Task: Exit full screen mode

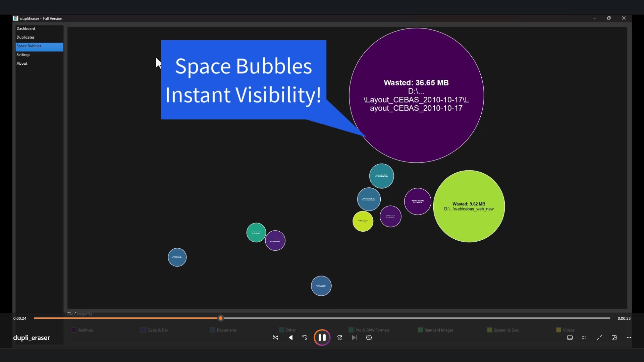Action: pyautogui.click(x=599, y=338)
